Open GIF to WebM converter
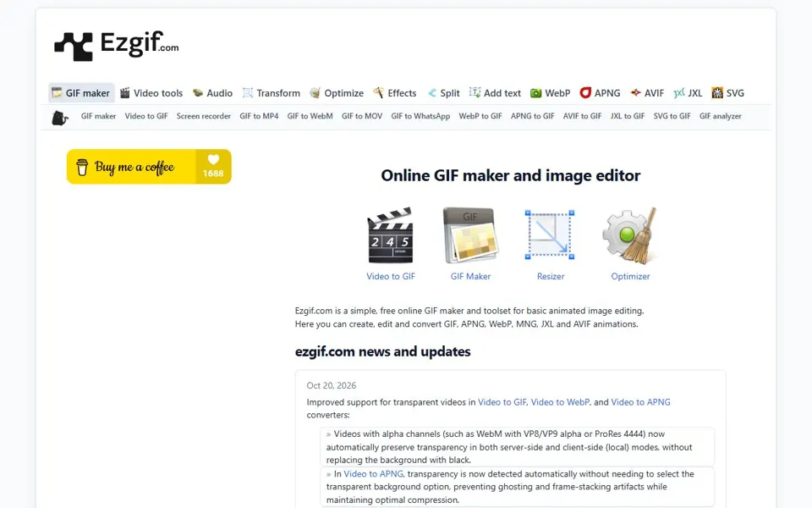 coord(310,116)
